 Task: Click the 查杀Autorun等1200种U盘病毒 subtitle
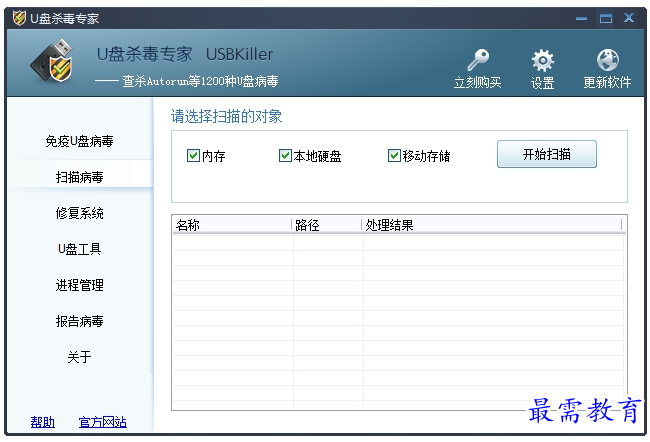tap(200, 81)
